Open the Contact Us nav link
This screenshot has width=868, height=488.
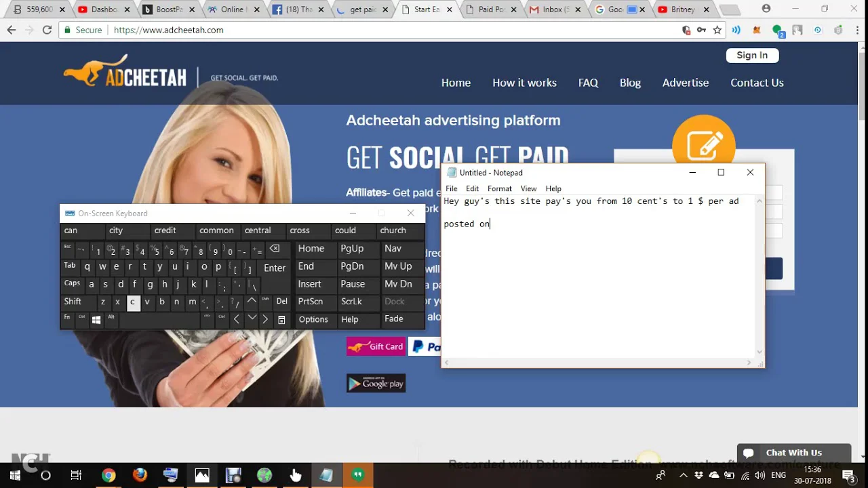(757, 83)
